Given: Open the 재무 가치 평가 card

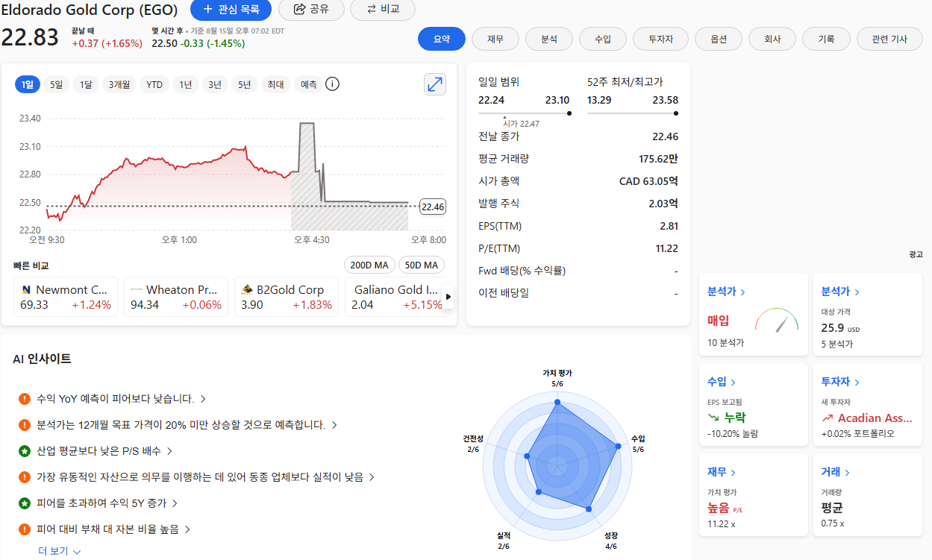Looking at the screenshot, I should pyautogui.click(x=754, y=495).
